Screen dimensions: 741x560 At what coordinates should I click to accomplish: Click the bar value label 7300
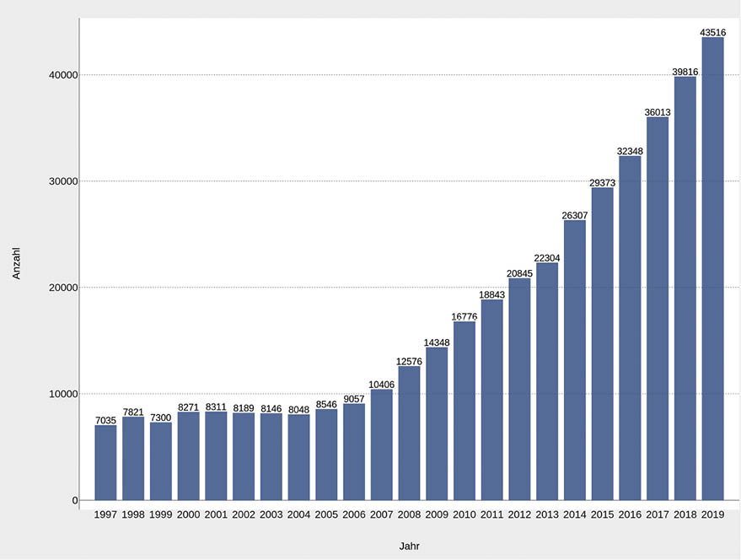pos(161,417)
